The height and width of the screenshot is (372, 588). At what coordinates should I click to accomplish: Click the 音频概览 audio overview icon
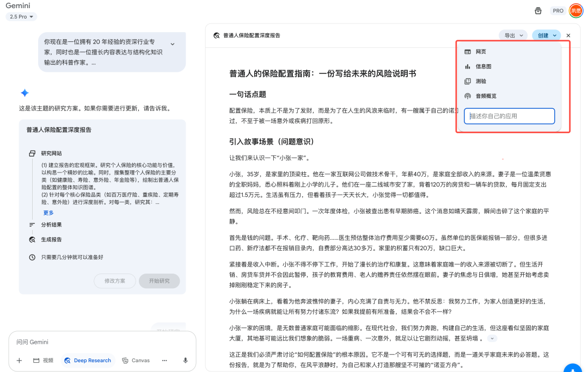coord(468,96)
